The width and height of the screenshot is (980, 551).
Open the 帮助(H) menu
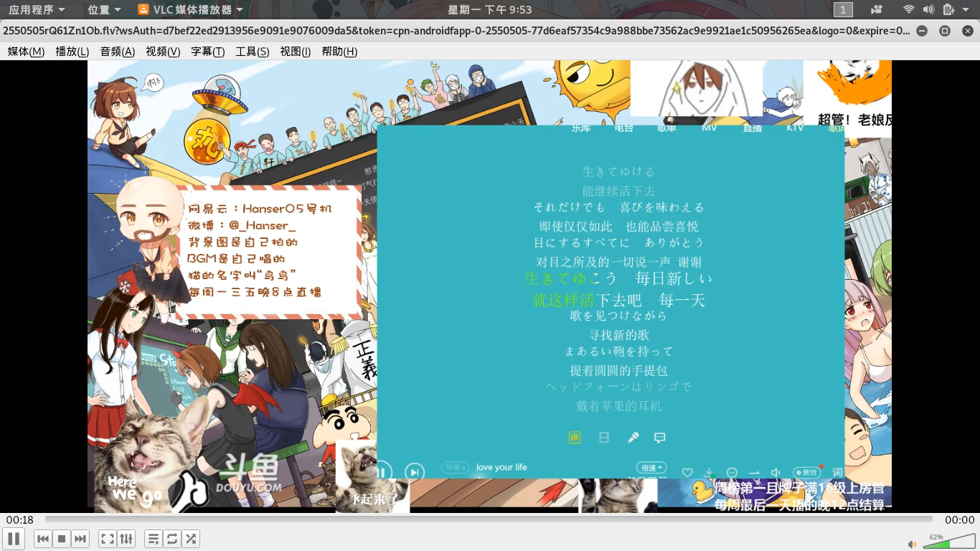[339, 52]
